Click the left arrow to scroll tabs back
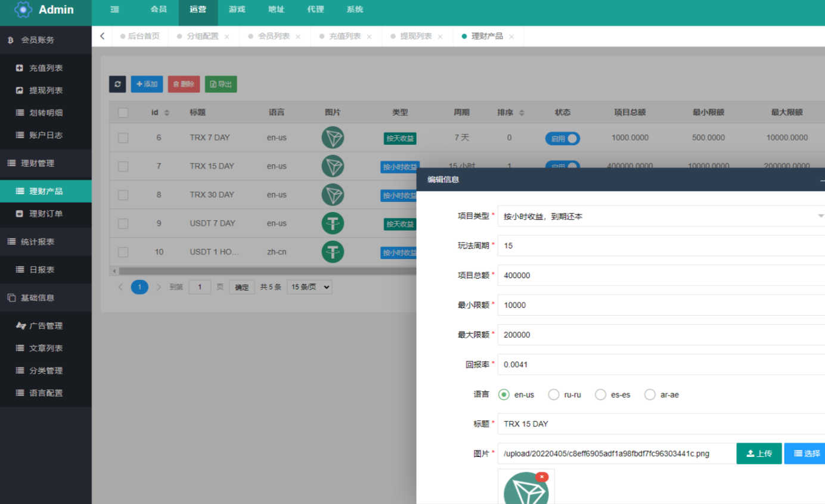This screenshot has height=504, width=825. click(102, 36)
